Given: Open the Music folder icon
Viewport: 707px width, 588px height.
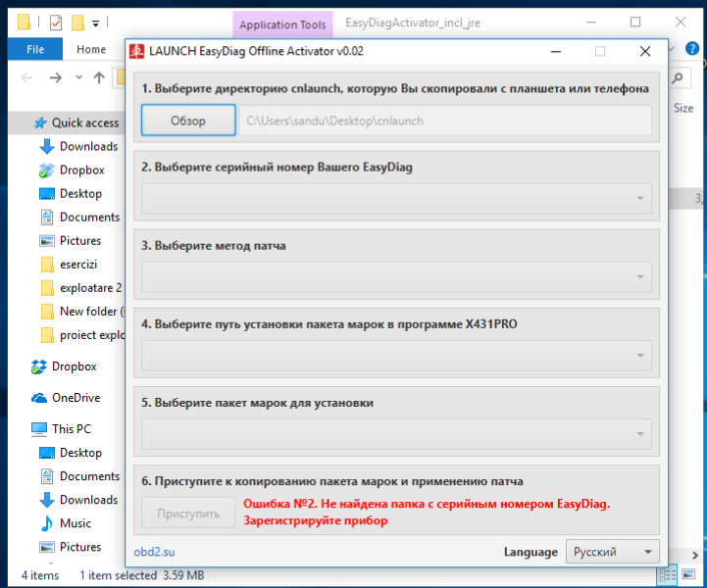Looking at the screenshot, I should (46, 523).
